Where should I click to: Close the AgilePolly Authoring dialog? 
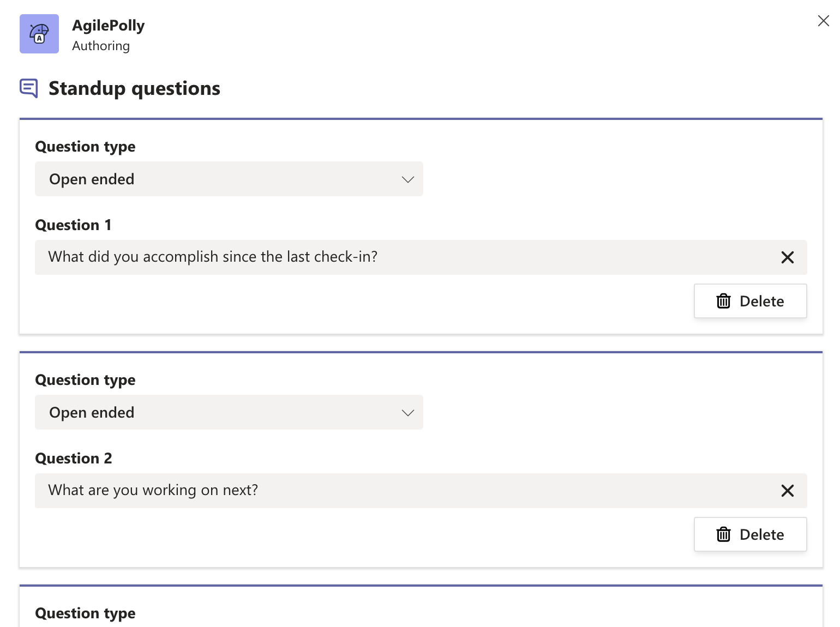pos(824,21)
